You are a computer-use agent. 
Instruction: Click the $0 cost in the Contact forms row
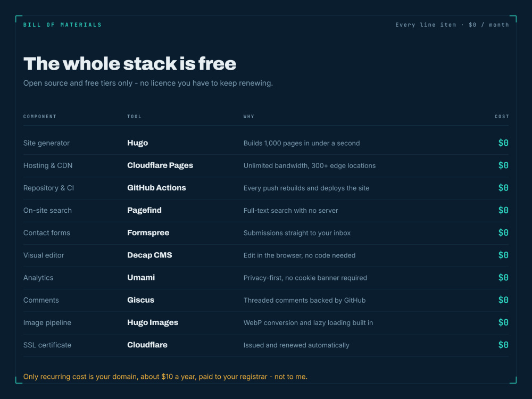(x=503, y=232)
